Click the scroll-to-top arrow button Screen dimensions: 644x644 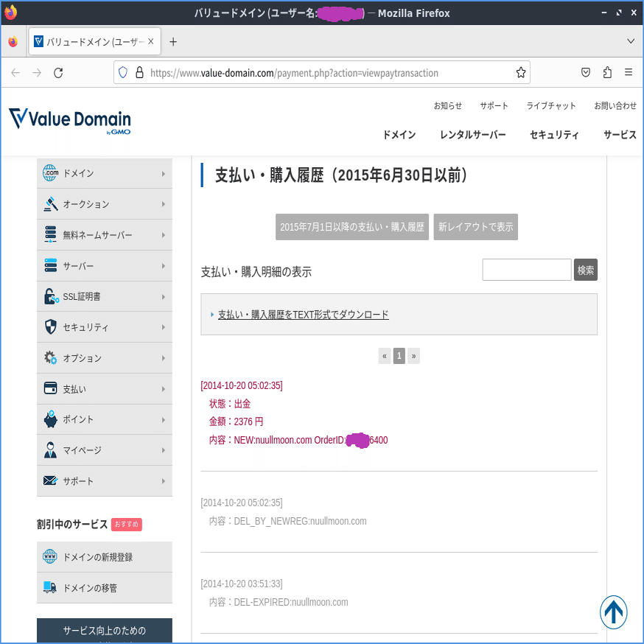[x=613, y=612]
